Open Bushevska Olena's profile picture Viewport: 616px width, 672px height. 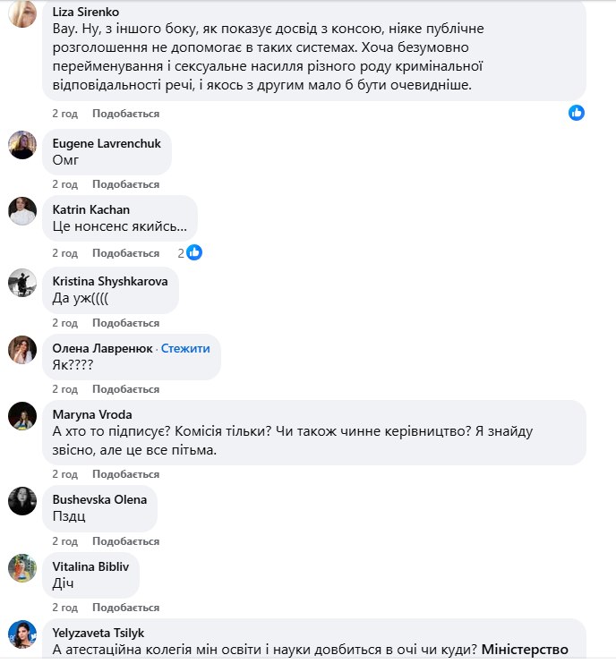[22, 501]
